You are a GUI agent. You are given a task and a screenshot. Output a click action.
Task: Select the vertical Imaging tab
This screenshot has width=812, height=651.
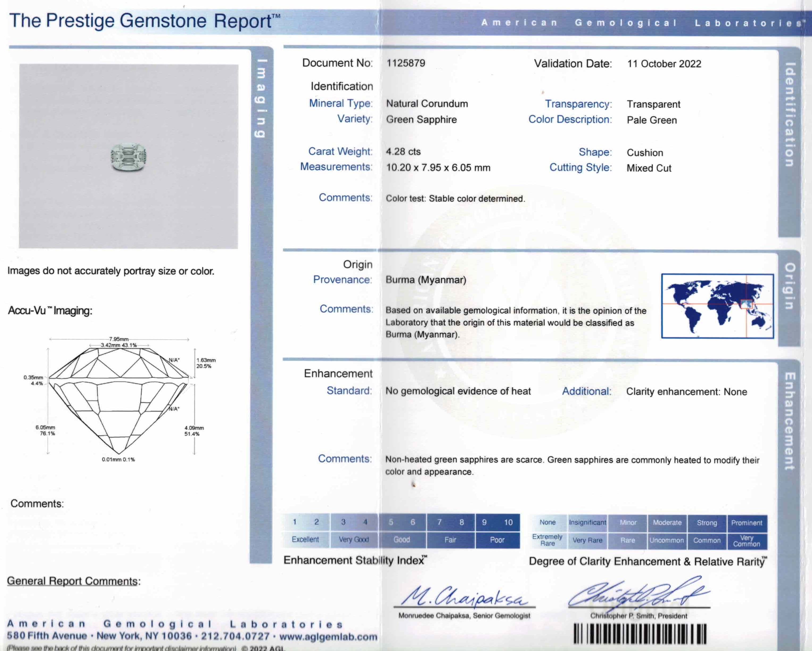pos(261,99)
